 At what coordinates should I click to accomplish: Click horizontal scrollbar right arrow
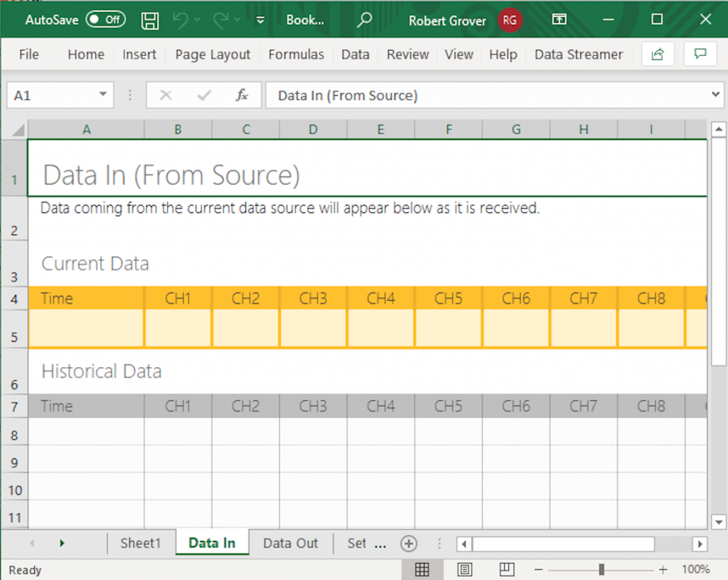(x=700, y=543)
